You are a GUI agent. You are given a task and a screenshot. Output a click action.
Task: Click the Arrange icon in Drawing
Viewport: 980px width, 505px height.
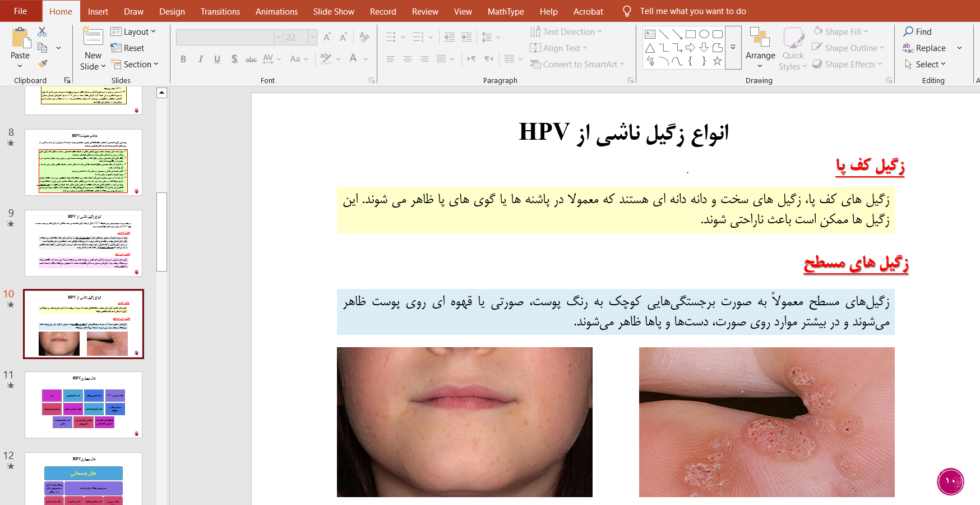click(x=760, y=38)
